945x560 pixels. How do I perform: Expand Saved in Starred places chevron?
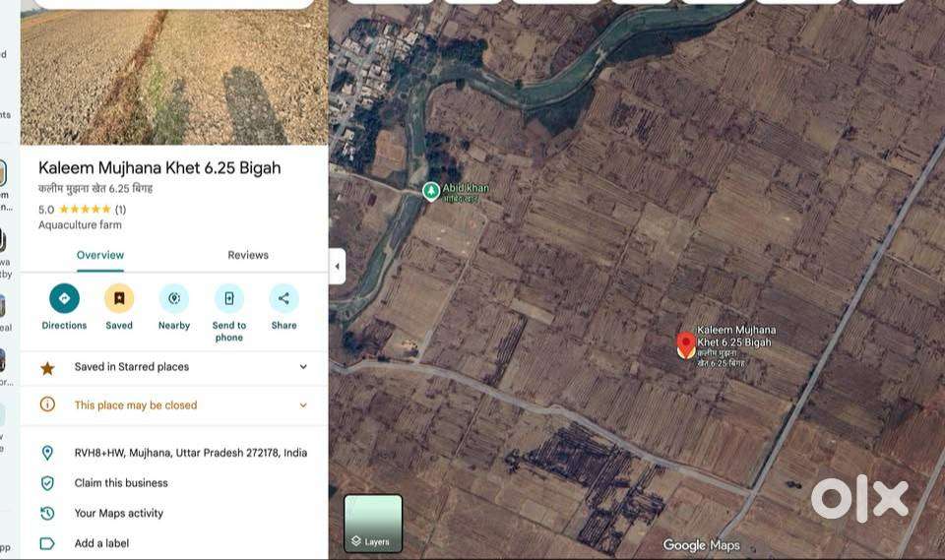coord(303,367)
